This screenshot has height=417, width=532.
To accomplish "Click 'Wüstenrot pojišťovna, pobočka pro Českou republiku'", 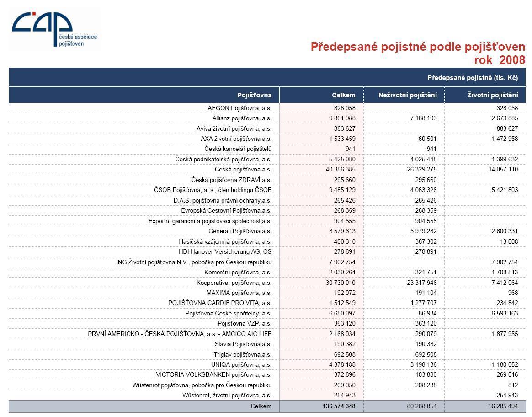I will coord(202,385).
